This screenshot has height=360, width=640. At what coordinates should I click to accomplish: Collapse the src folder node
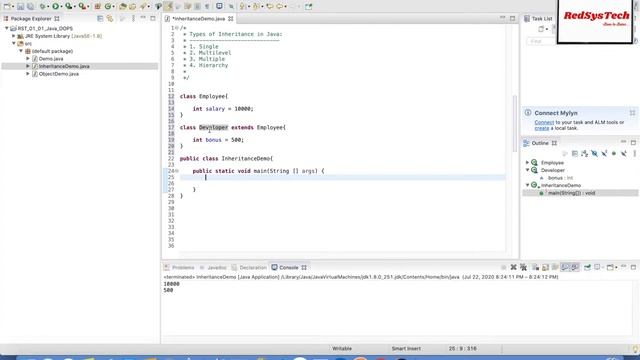tap(13, 43)
